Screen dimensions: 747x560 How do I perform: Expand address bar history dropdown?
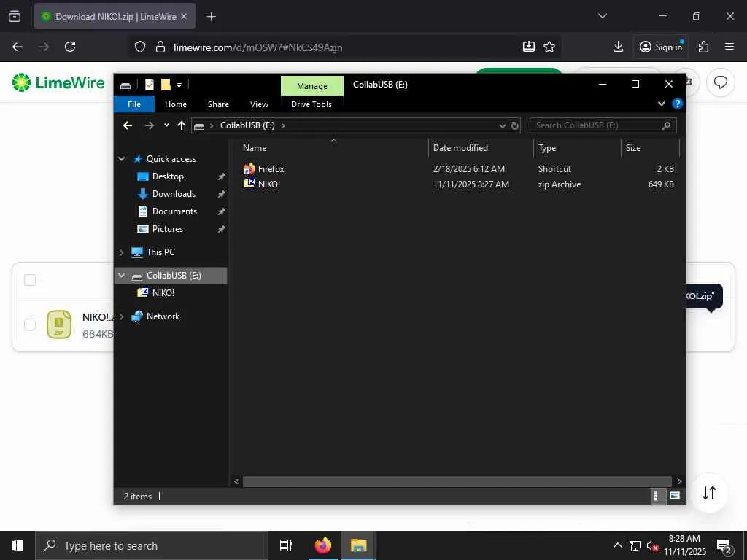[x=502, y=125]
